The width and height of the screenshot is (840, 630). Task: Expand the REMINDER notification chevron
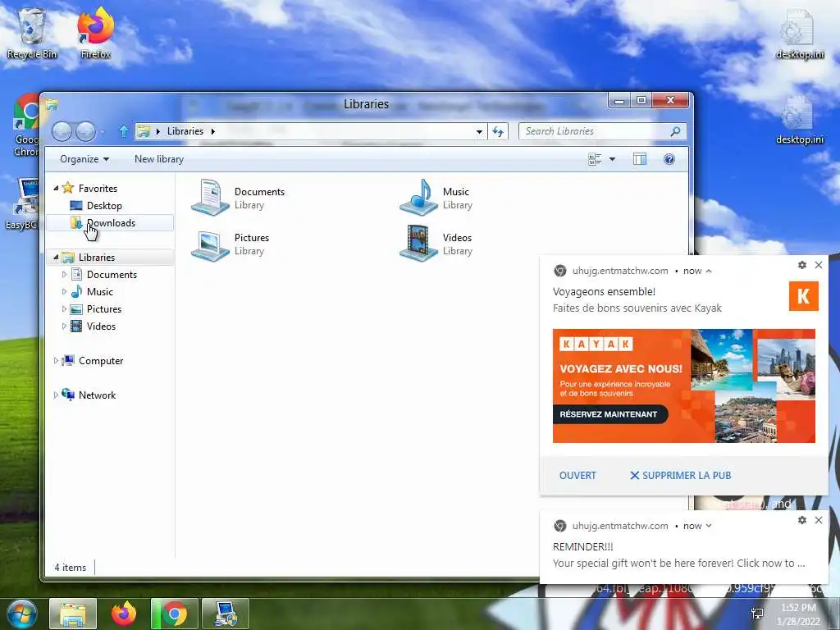point(709,526)
